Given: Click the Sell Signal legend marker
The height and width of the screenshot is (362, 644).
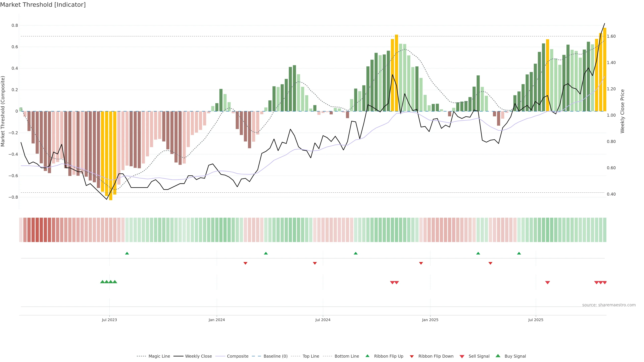Looking at the screenshot, I should 462,356.
